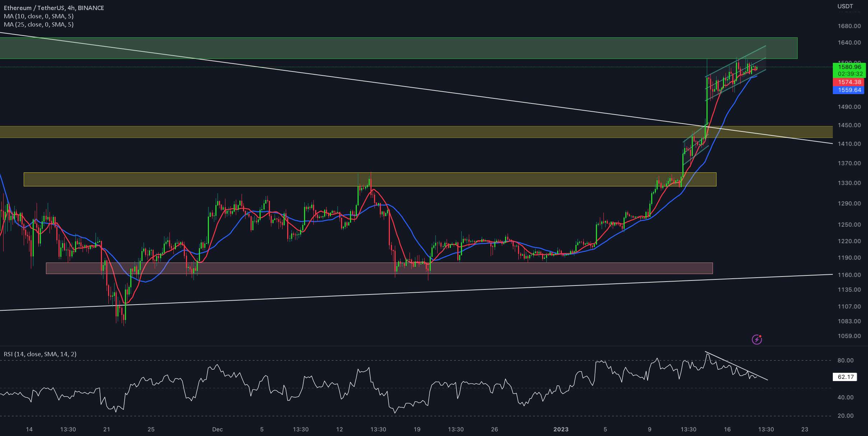This screenshot has height=436, width=868.
Task: Select the MA (10, close, 0, SMA, 5) legend
Action: (39, 16)
